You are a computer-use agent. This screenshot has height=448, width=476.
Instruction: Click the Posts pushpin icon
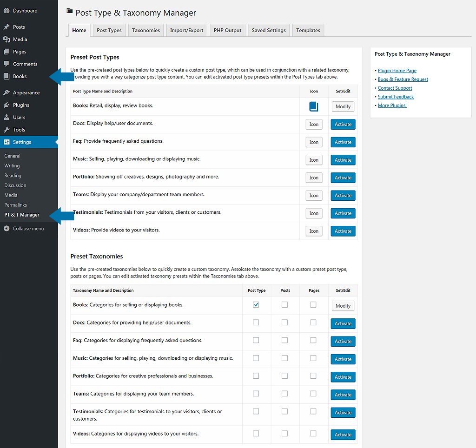tap(7, 27)
